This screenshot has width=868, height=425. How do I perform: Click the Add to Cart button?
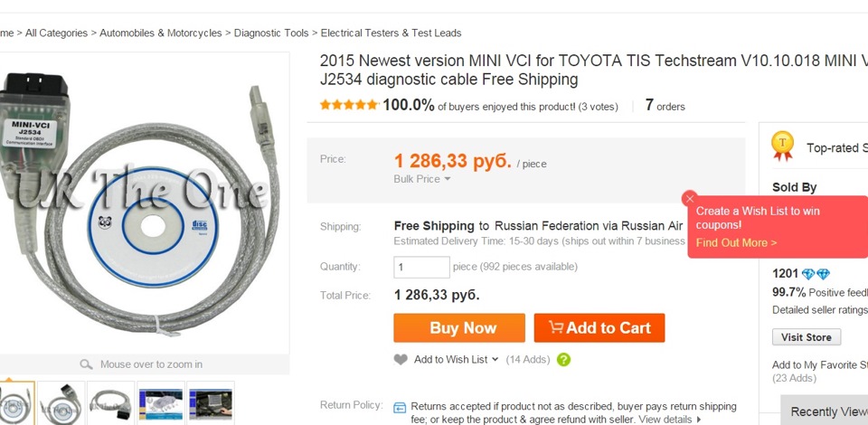coord(599,328)
